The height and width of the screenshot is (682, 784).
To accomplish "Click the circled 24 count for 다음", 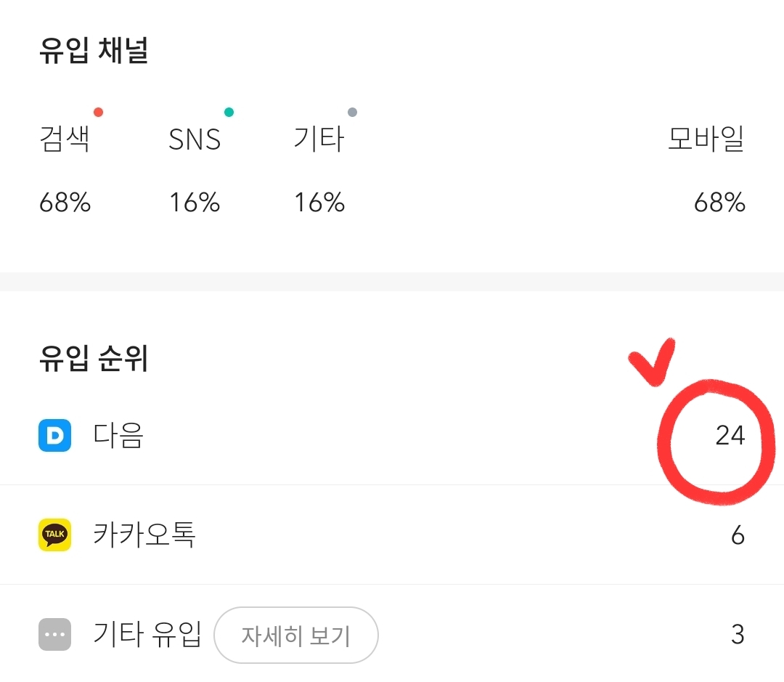I will tap(730, 435).
